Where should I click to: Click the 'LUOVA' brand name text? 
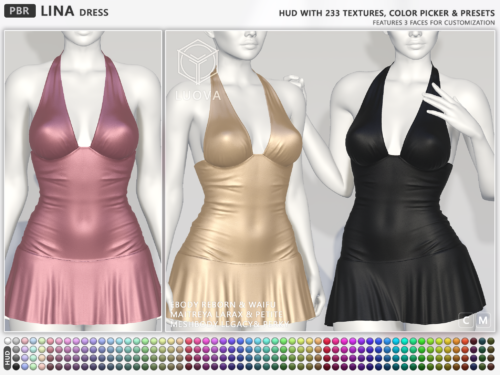[x=198, y=96]
